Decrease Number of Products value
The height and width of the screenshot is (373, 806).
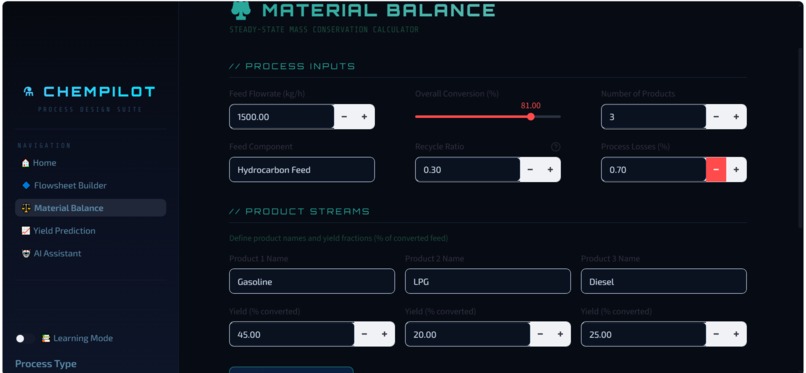(x=716, y=117)
